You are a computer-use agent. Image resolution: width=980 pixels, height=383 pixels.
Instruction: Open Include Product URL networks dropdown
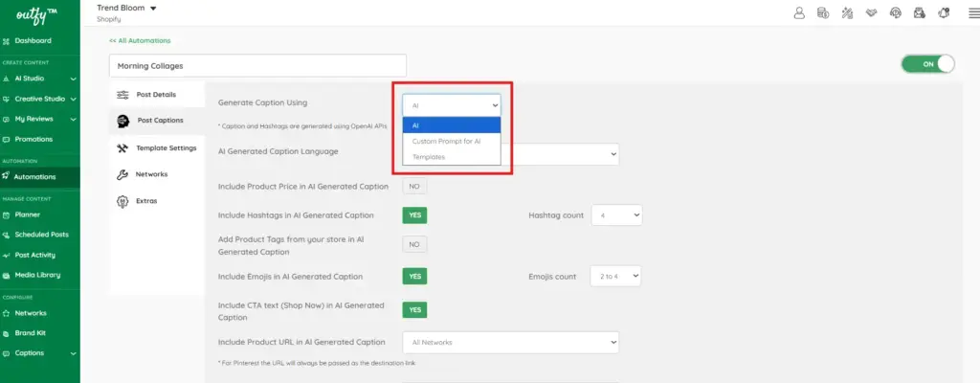pos(511,343)
